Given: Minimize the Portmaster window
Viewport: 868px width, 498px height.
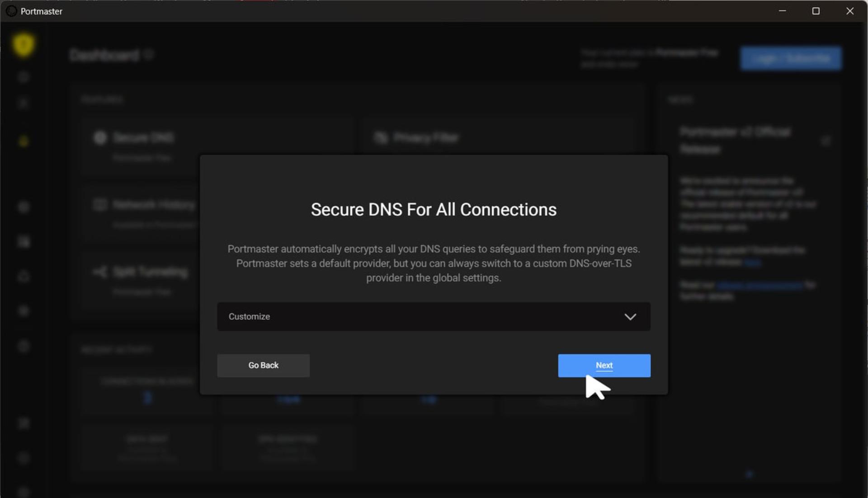Looking at the screenshot, I should pos(783,11).
